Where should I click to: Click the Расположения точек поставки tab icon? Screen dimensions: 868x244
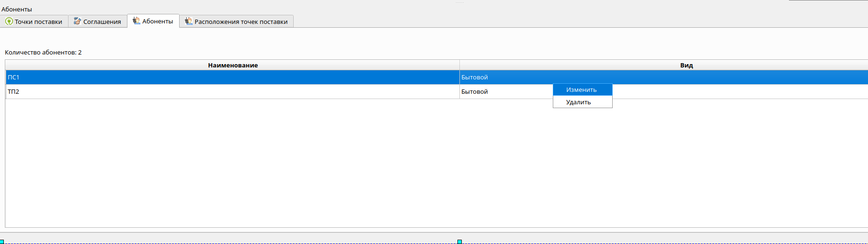189,22
